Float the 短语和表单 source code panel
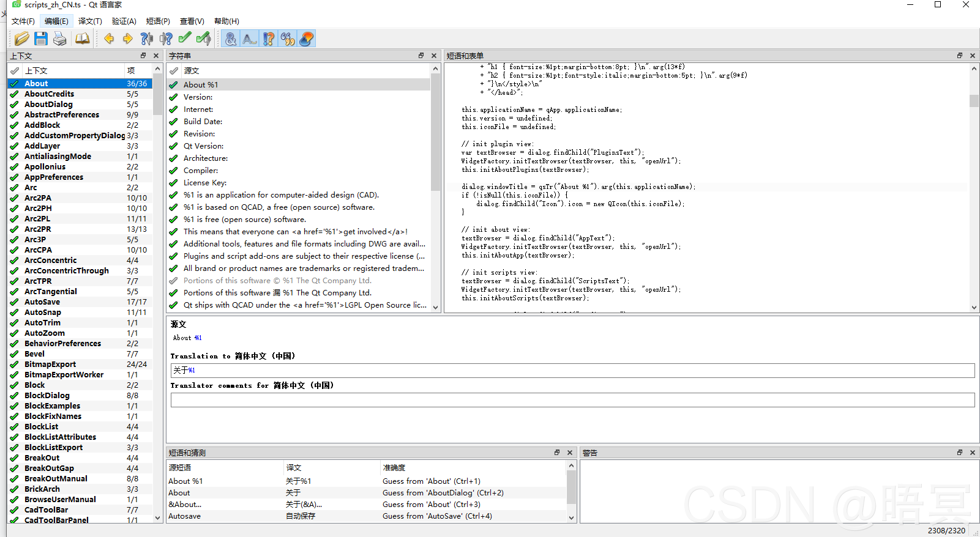This screenshot has width=980, height=537. [960, 56]
